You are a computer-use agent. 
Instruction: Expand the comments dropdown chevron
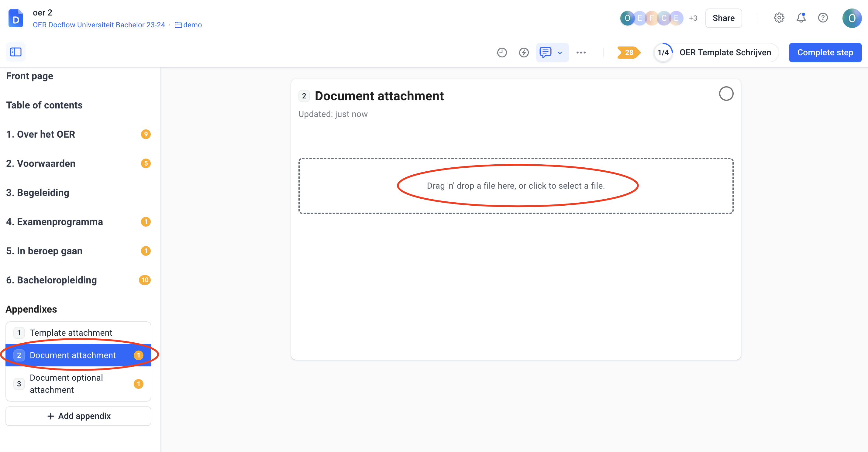(560, 53)
